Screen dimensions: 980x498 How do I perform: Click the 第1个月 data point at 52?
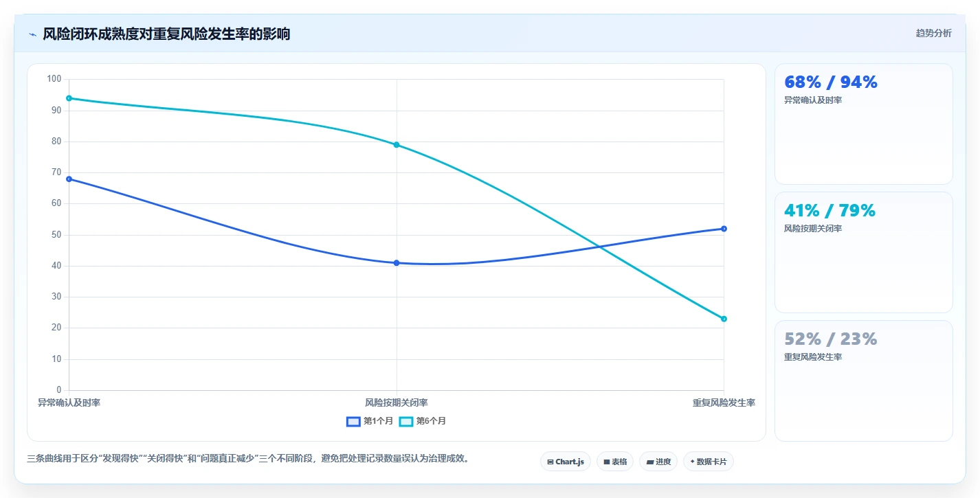pyautogui.click(x=724, y=229)
